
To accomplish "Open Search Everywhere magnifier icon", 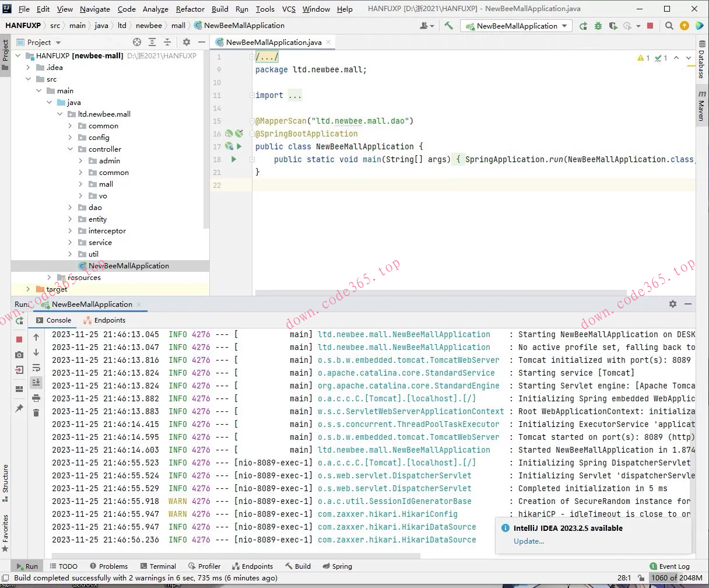I will coord(669,26).
